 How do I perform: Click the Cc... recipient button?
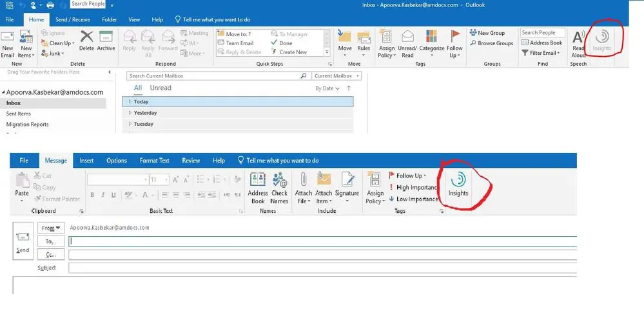pyautogui.click(x=51, y=255)
